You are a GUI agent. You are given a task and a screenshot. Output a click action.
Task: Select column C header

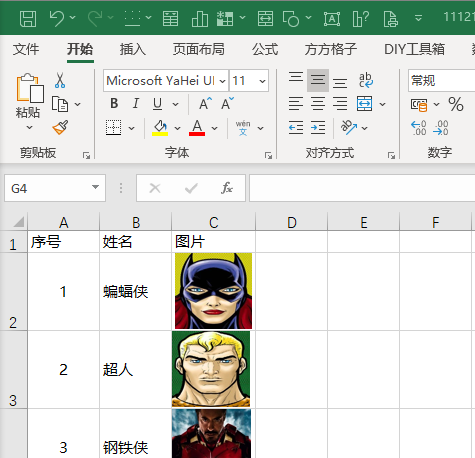[x=214, y=222]
